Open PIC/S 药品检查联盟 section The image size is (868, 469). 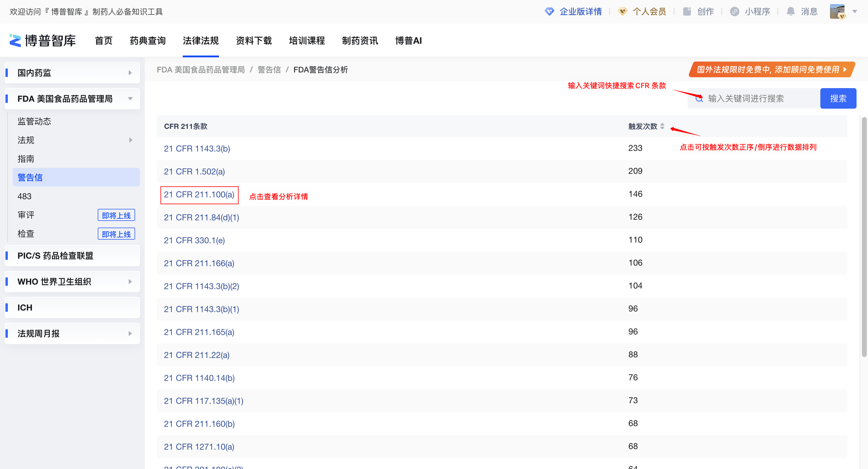[x=72, y=255]
